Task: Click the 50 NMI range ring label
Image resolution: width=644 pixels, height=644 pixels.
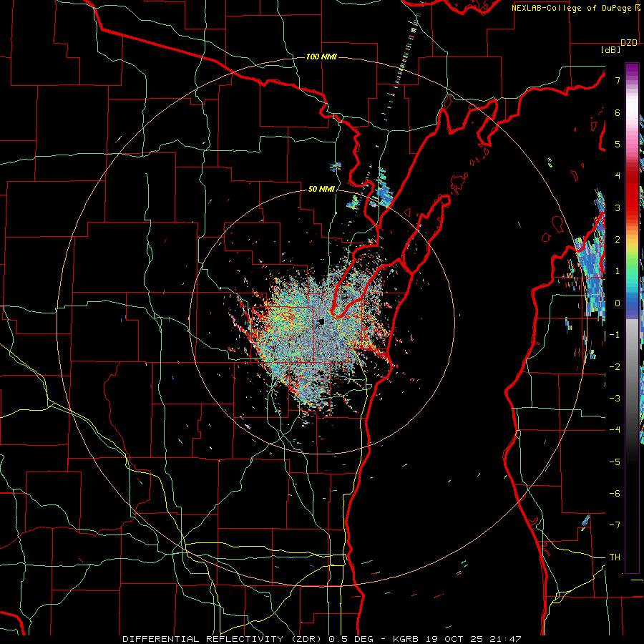Action: point(321,189)
